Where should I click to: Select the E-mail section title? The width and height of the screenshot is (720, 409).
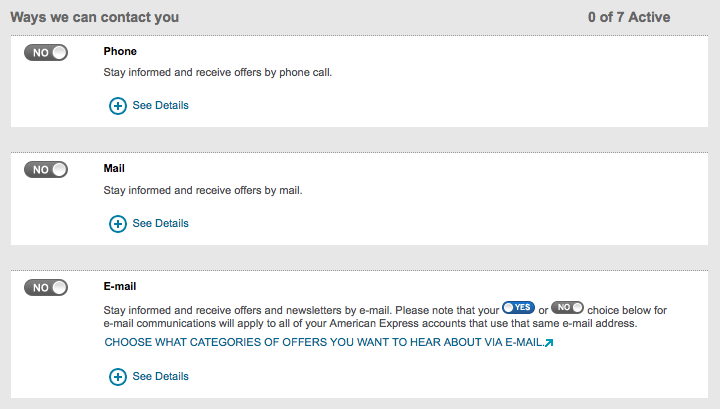tap(120, 286)
